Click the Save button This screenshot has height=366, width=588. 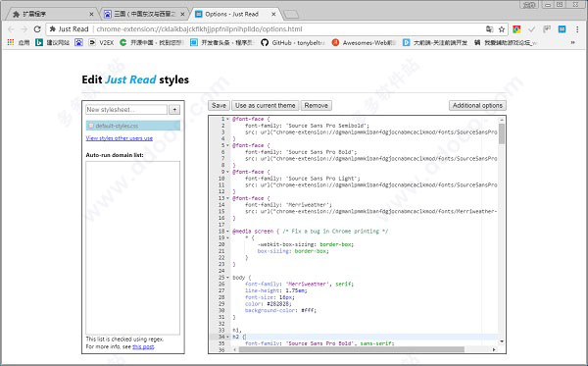point(219,106)
